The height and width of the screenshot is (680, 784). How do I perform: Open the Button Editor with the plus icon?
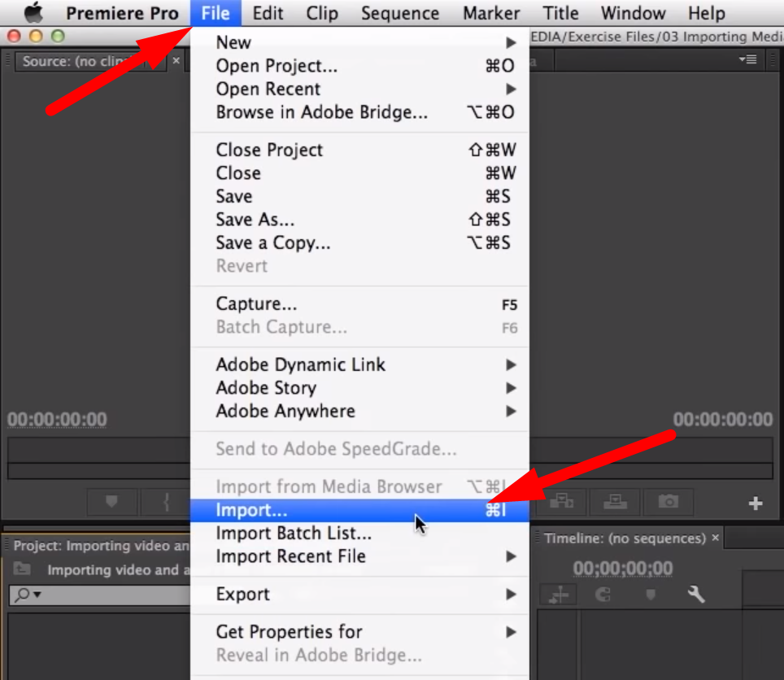click(x=755, y=503)
